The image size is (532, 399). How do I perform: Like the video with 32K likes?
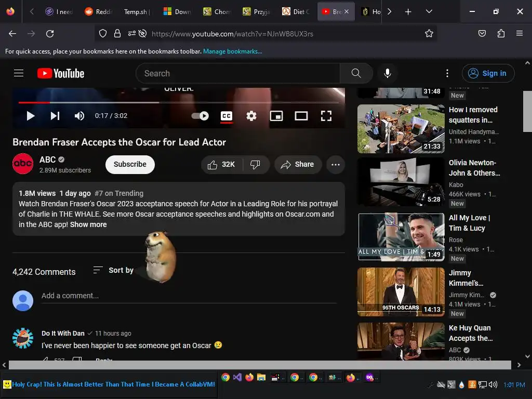pyautogui.click(x=222, y=165)
